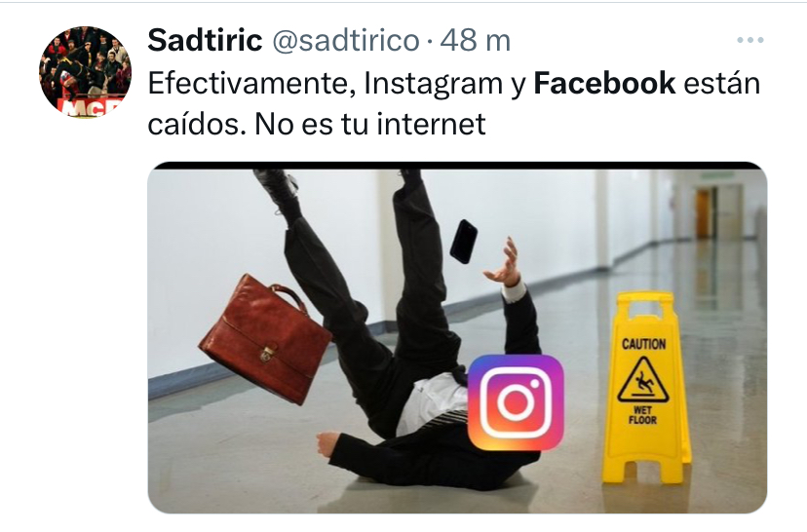
Task: Click the wooden door at the hallway's end
Action: pyautogui.click(x=703, y=212)
